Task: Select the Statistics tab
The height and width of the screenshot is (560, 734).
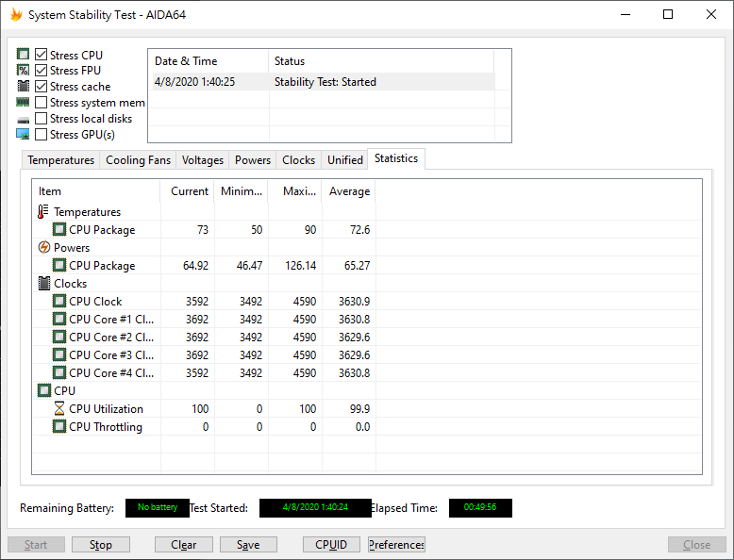Action: point(396,158)
